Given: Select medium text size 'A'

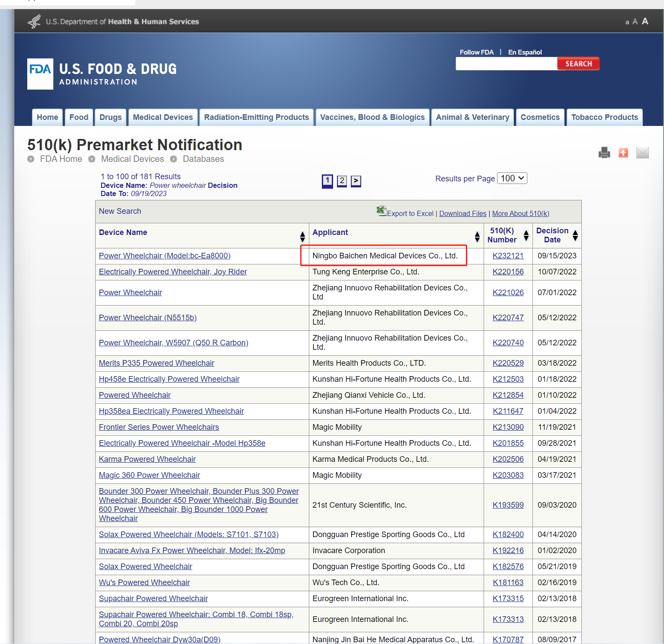Looking at the screenshot, I should click(x=635, y=22).
